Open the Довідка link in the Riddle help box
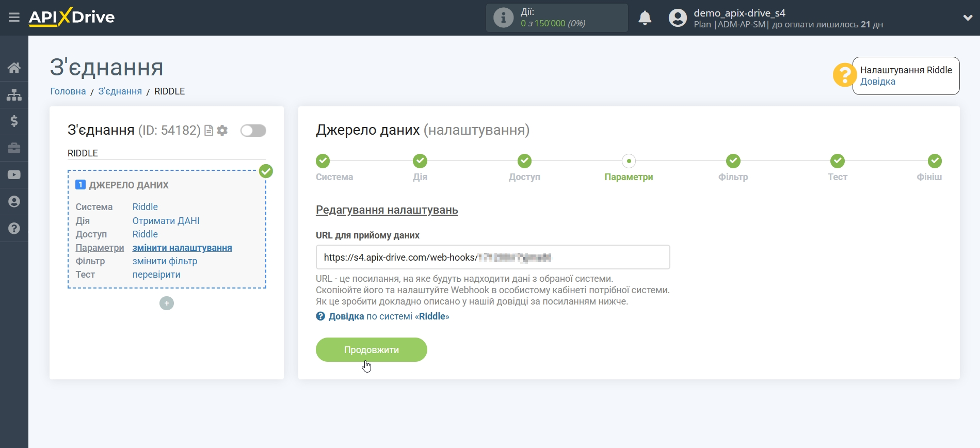980x448 pixels. (x=877, y=82)
